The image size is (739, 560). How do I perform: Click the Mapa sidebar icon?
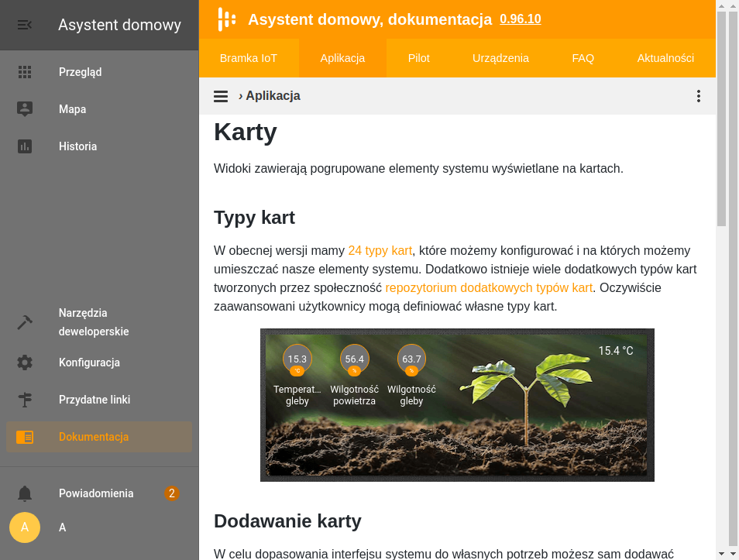25,109
